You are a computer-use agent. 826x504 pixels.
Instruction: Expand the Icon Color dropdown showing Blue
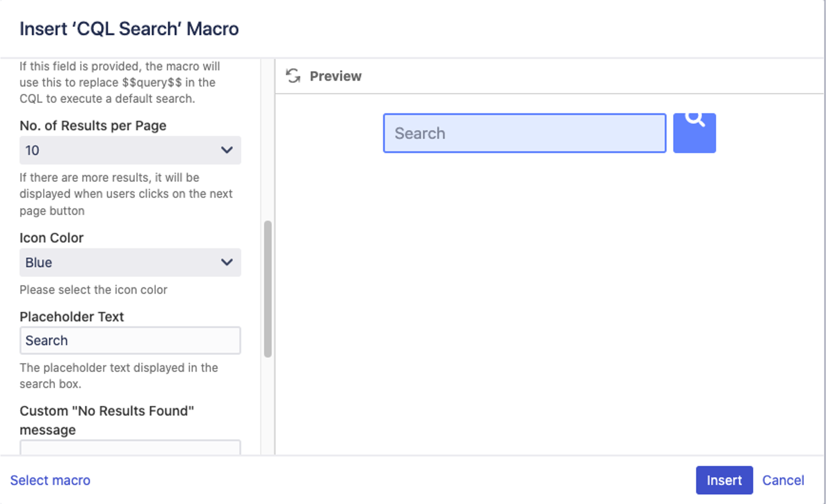click(130, 262)
